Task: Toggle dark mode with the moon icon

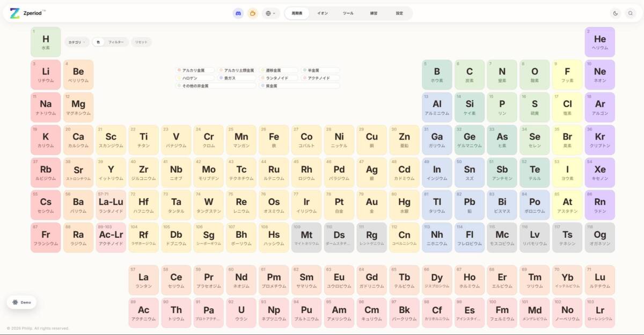Action: point(616,13)
